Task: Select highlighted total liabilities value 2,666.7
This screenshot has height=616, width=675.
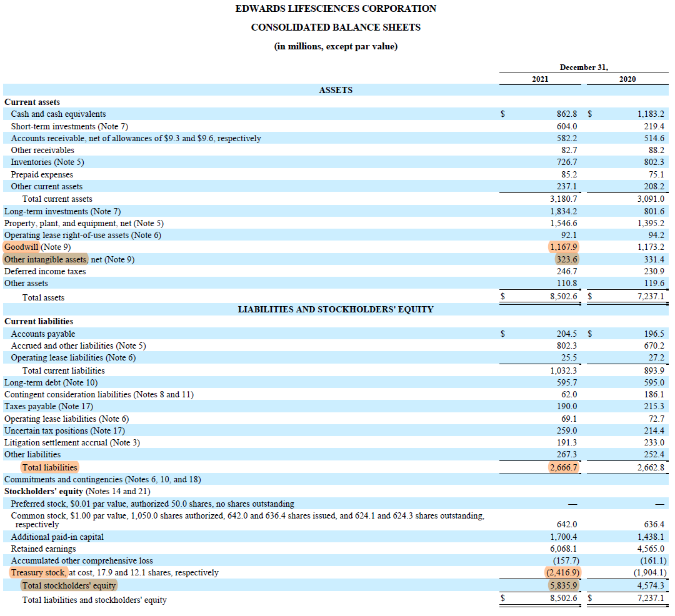Action: (564, 467)
